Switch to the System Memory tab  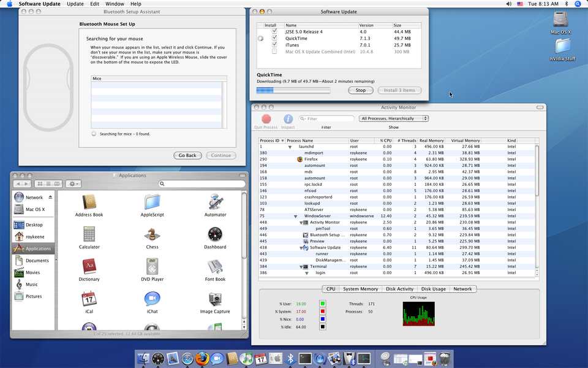coord(360,289)
